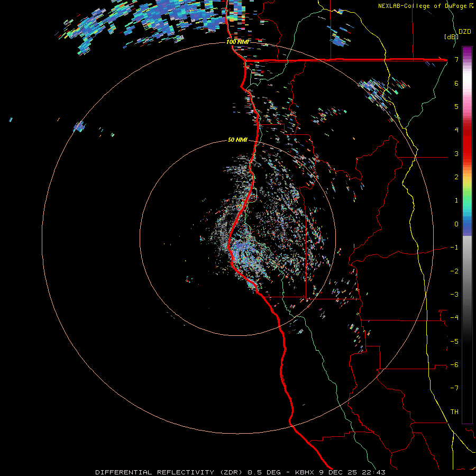Click the 'DZD' legend title
This screenshot has width=476, height=476.
point(465,32)
